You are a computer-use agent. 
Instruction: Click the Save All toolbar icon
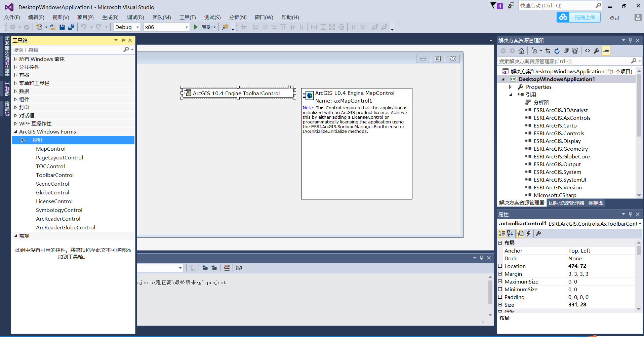(71, 27)
